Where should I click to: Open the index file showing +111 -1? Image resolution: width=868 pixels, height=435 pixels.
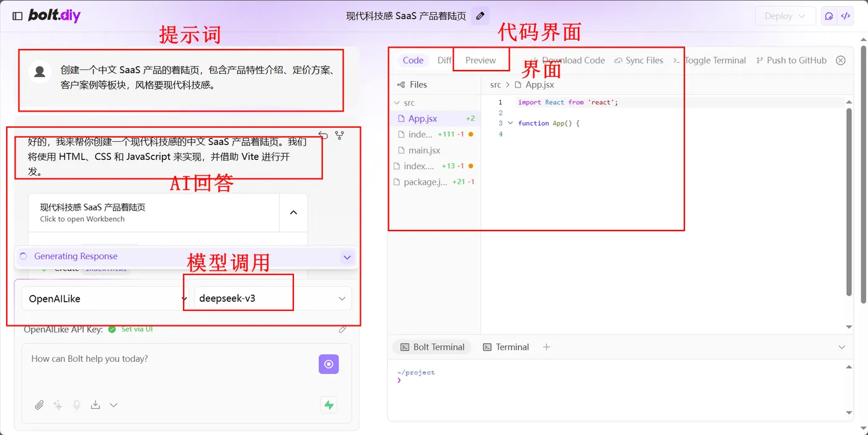(x=434, y=134)
